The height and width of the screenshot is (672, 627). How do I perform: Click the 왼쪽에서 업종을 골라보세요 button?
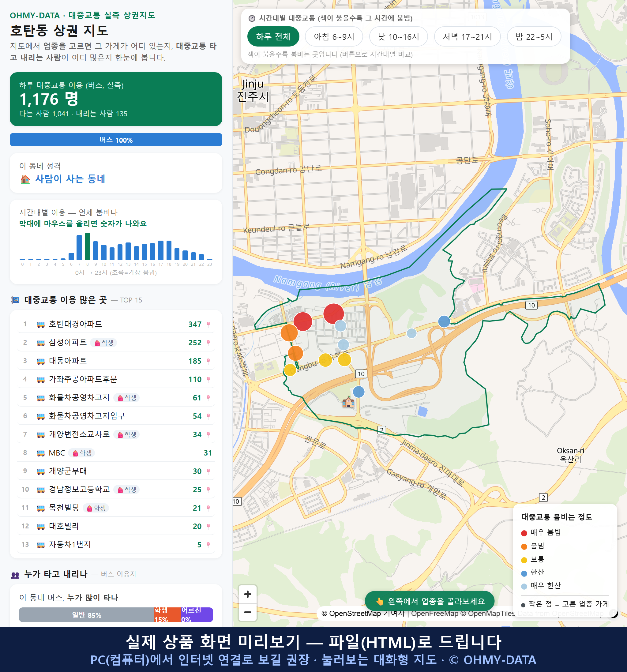pos(430,601)
